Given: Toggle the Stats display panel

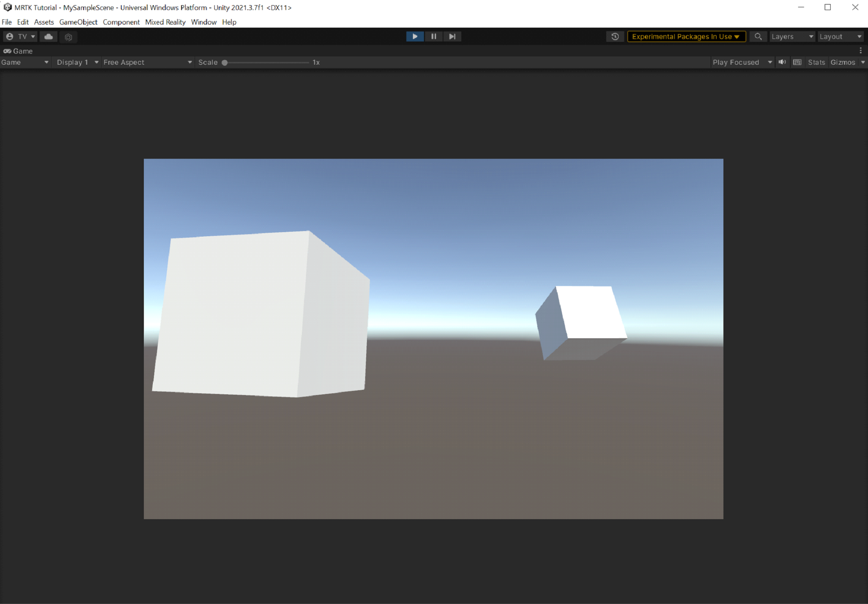Looking at the screenshot, I should 816,62.
